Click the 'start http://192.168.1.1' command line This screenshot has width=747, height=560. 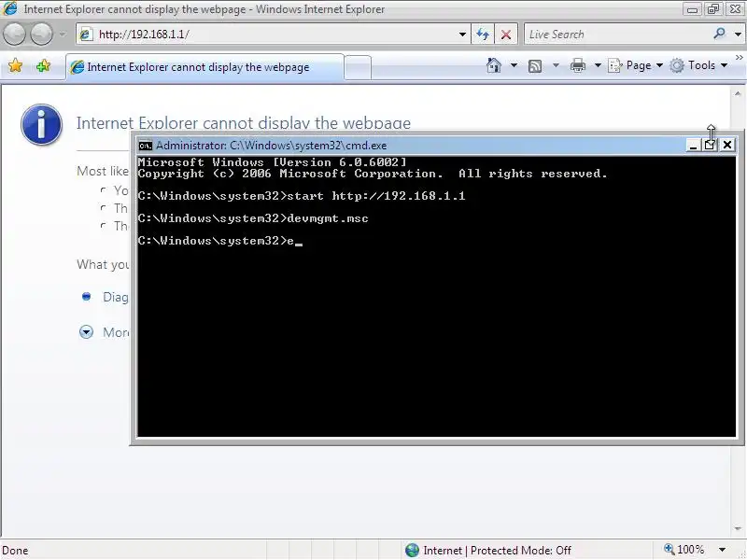pyautogui.click(x=302, y=196)
